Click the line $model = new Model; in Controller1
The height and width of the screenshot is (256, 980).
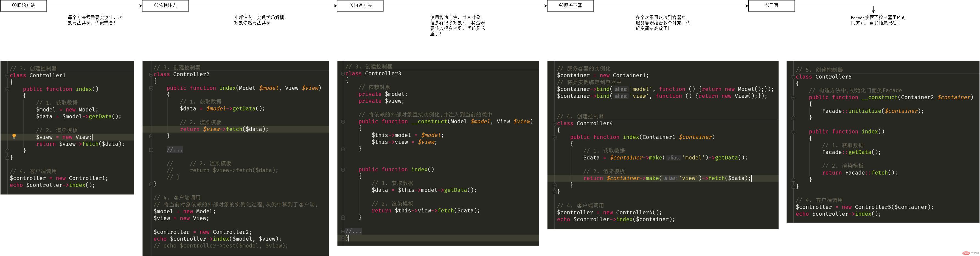point(67,109)
